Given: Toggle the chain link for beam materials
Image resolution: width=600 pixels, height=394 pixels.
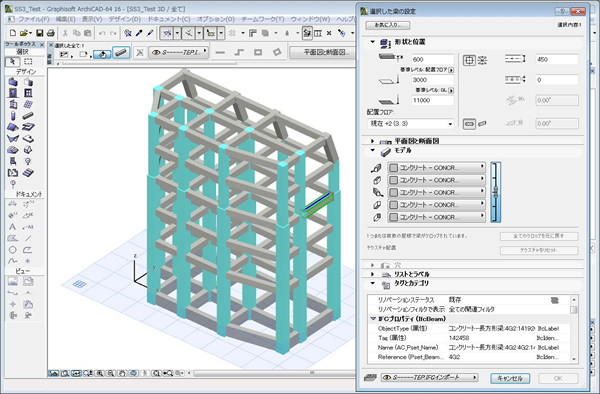Looking at the screenshot, I should [x=496, y=192].
